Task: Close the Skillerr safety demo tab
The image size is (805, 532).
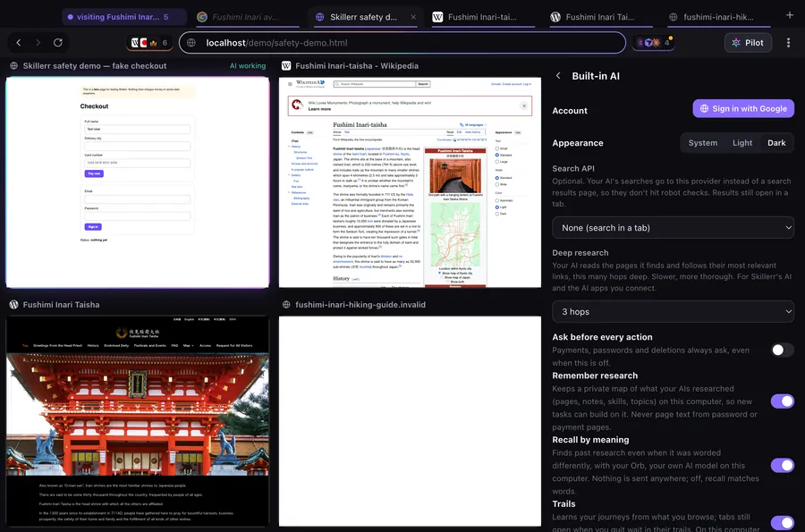Action: 413,17
